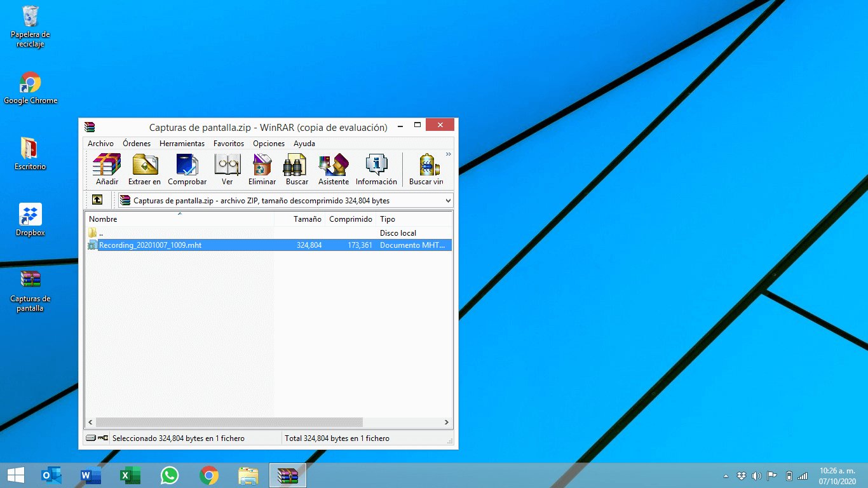This screenshot has height=488, width=868.
Task: Open Outlook from the taskbar
Action: [51, 475]
